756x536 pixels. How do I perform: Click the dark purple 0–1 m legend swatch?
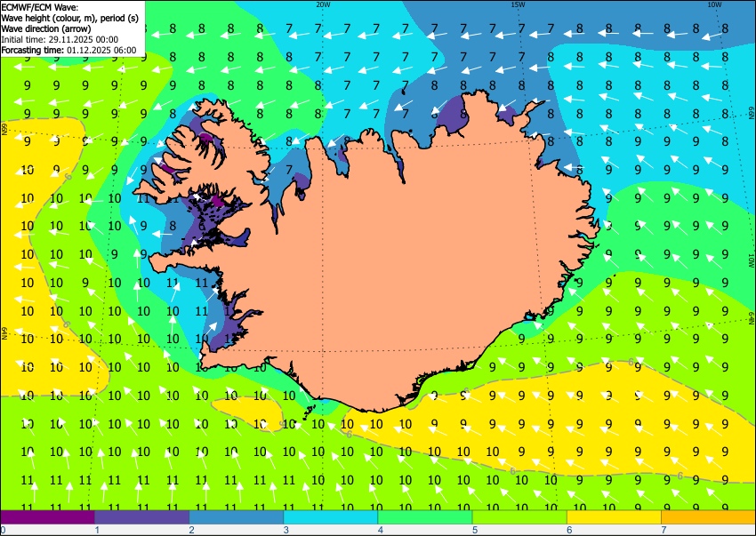click(x=47, y=516)
